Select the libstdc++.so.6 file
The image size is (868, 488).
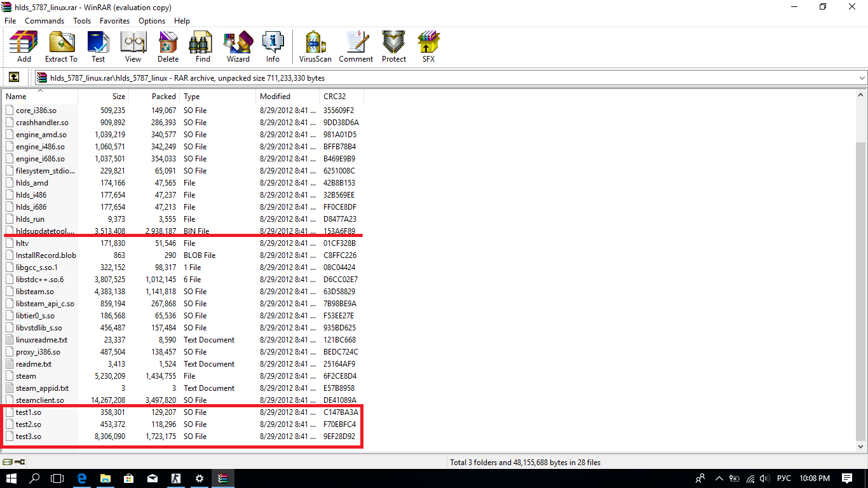(x=39, y=280)
